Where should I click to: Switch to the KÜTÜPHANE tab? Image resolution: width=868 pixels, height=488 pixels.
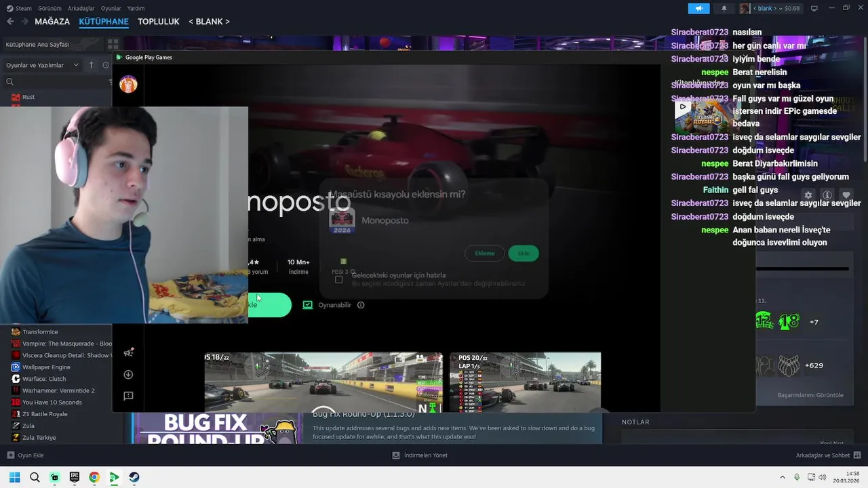point(104,21)
